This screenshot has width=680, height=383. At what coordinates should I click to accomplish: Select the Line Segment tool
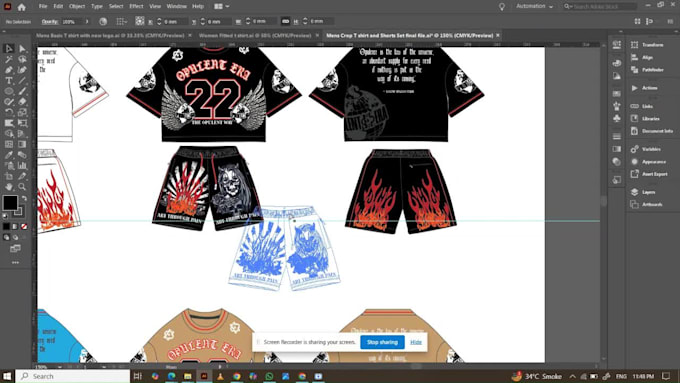(x=22, y=81)
